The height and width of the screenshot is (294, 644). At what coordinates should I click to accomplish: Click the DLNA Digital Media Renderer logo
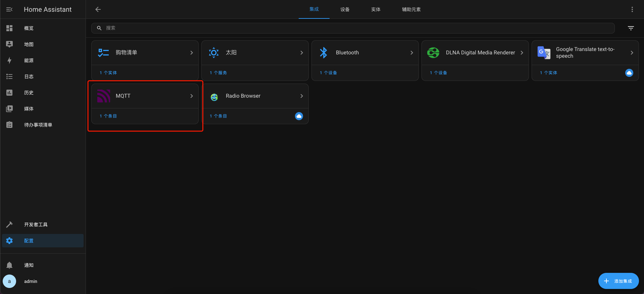coord(433,53)
